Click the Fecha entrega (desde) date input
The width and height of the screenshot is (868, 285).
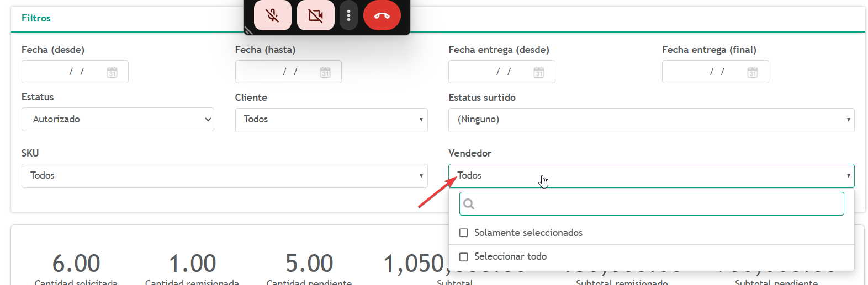click(502, 72)
